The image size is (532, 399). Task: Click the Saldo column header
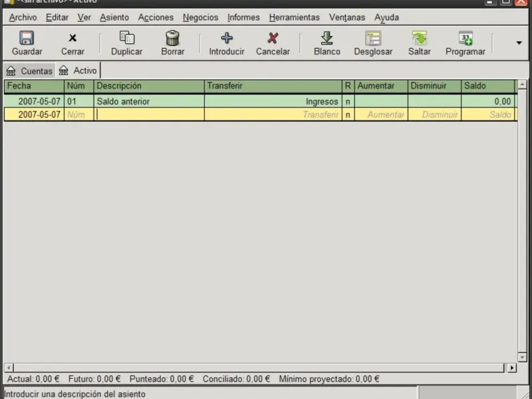(x=488, y=86)
